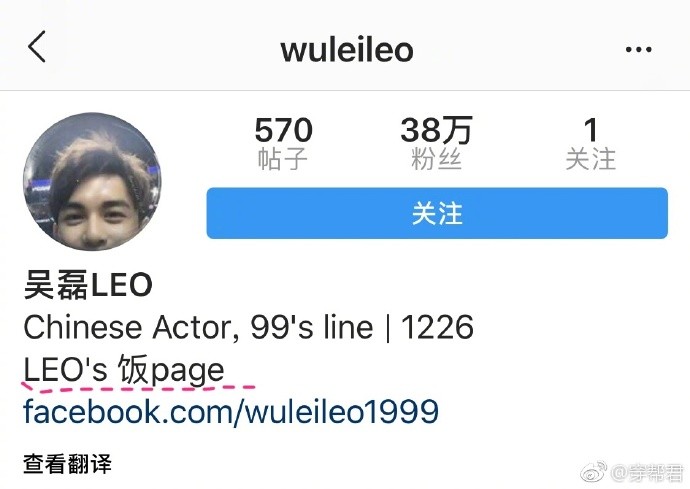This screenshot has width=690, height=489.
Task: Tap 查看翻译 to view translation
Action: click(67, 464)
